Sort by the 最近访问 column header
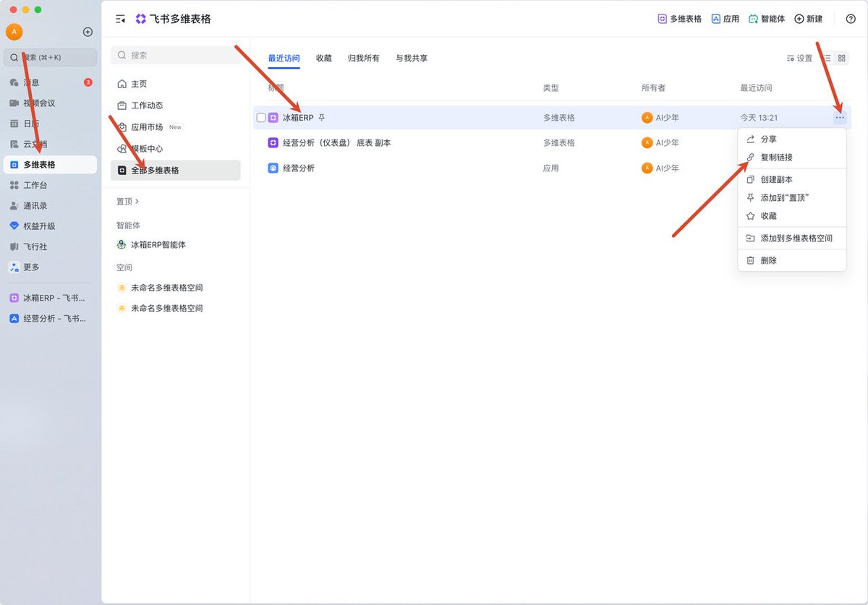The image size is (868, 605). click(x=756, y=87)
